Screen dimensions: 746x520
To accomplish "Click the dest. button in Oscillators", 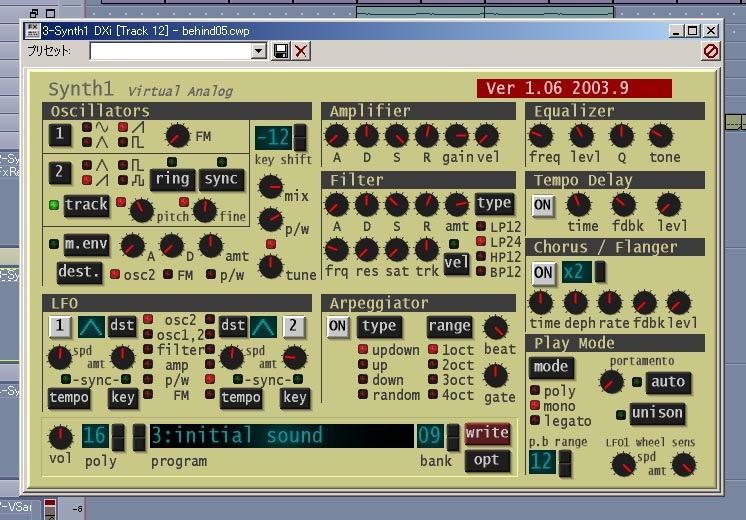I will pos(79,273).
